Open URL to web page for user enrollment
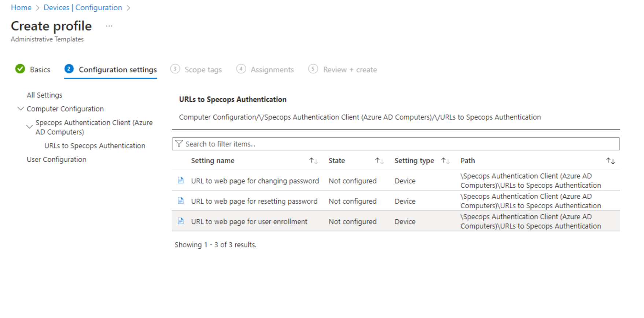The image size is (644, 318). pyautogui.click(x=249, y=222)
